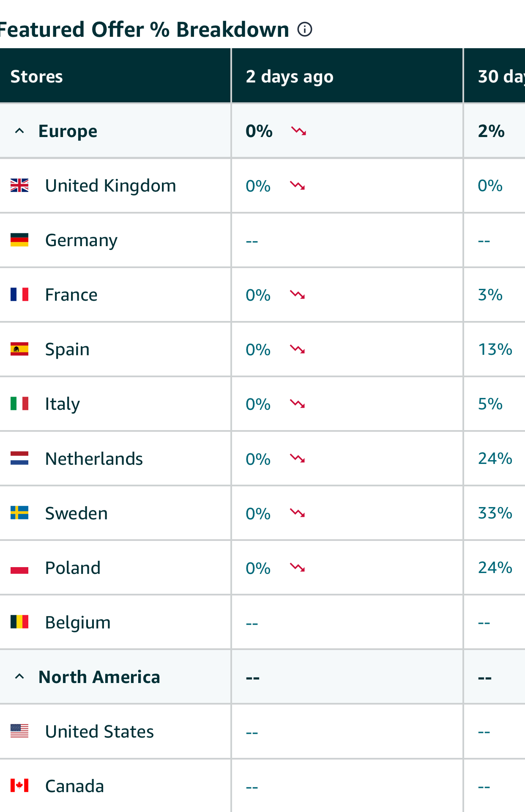Click the Canada flag icon
This screenshot has height=812, width=525.
(19, 785)
